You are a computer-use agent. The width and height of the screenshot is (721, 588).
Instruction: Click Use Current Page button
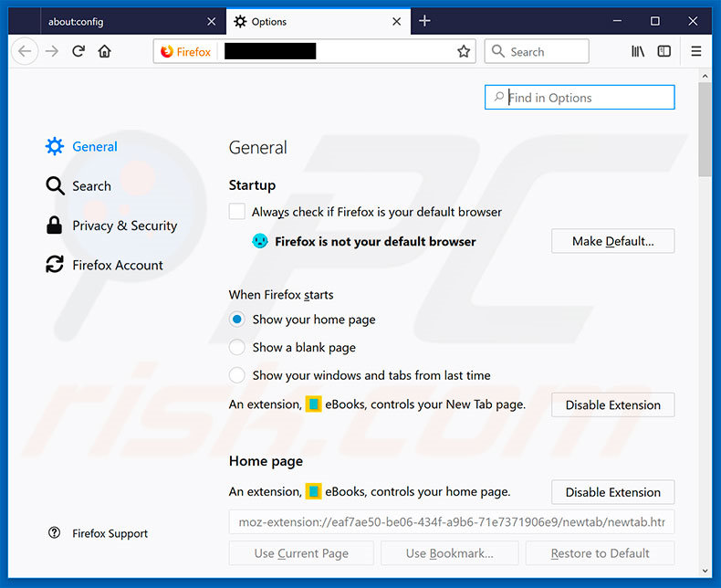point(301,553)
